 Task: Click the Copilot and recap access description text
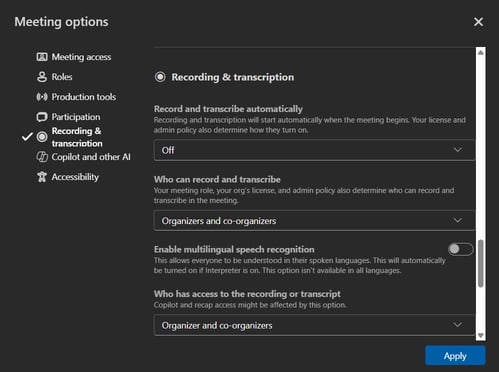[x=250, y=305]
